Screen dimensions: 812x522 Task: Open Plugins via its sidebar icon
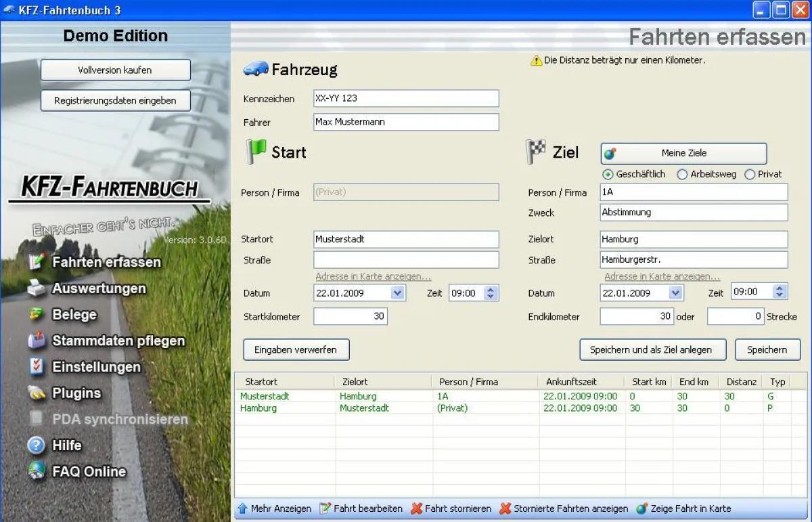click(37, 393)
